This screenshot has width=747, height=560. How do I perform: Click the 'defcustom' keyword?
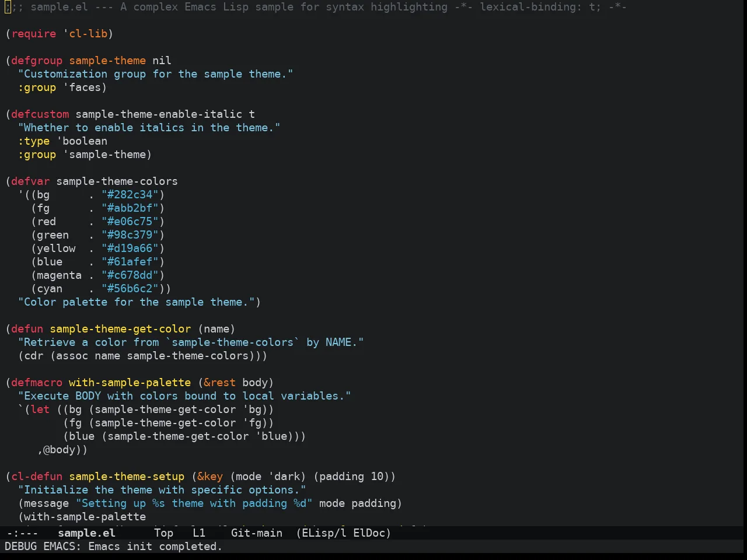tap(40, 114)
